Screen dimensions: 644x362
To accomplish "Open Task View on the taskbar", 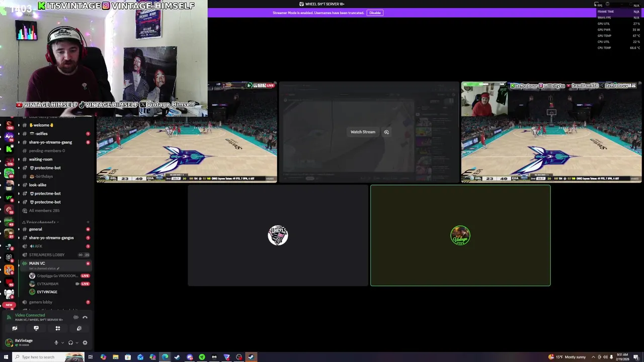I will tap(91, 357).
